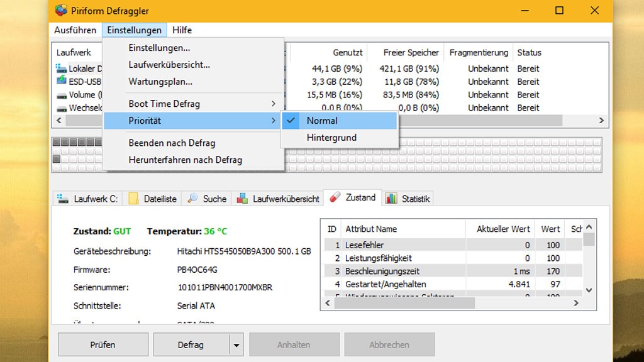Click the checkmark next to Normal priority
Viewport: 644px width, 362px height.
click(x=291, y=121)
